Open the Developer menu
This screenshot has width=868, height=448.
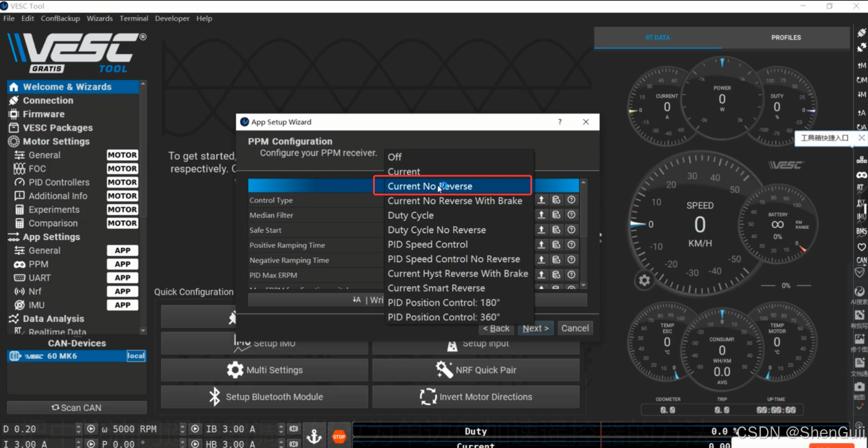pos(172,18)
